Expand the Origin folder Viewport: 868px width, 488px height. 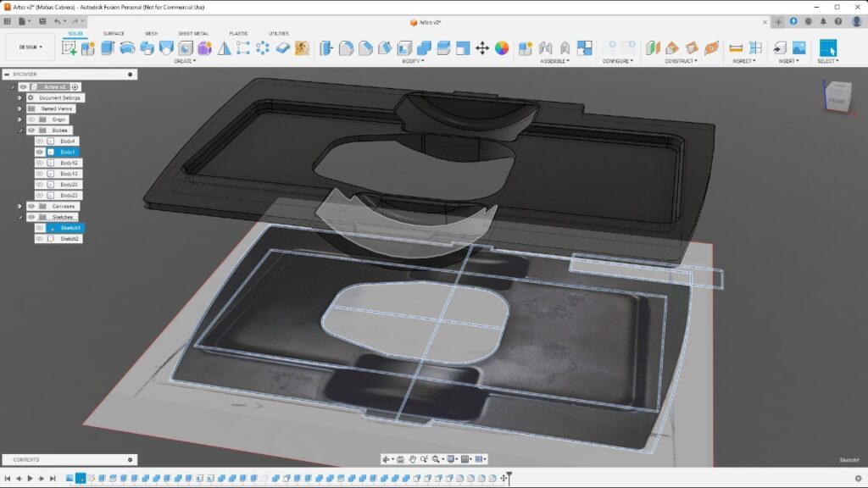click(20, 119)
